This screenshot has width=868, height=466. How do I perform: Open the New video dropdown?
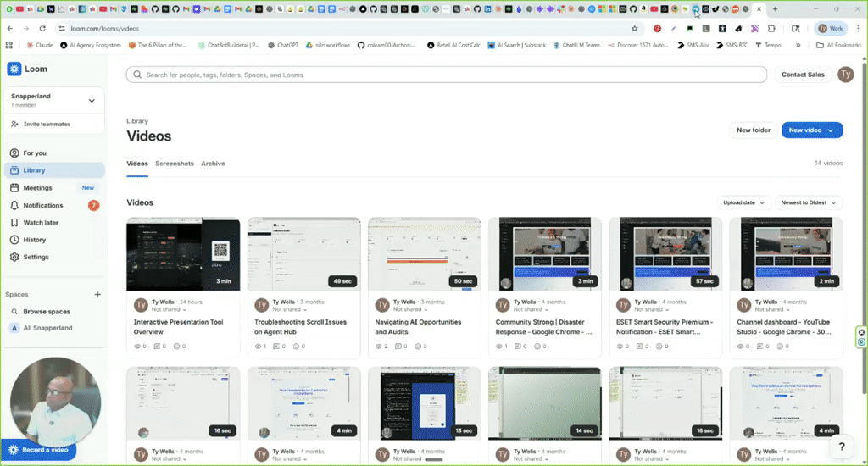pyautogui.click(x=811, y=130)
